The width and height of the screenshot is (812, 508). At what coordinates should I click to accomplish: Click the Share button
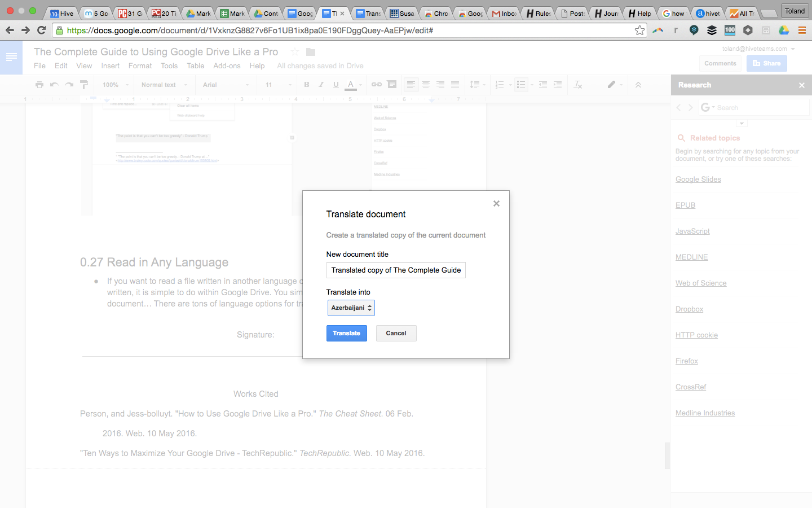(766, 63)
